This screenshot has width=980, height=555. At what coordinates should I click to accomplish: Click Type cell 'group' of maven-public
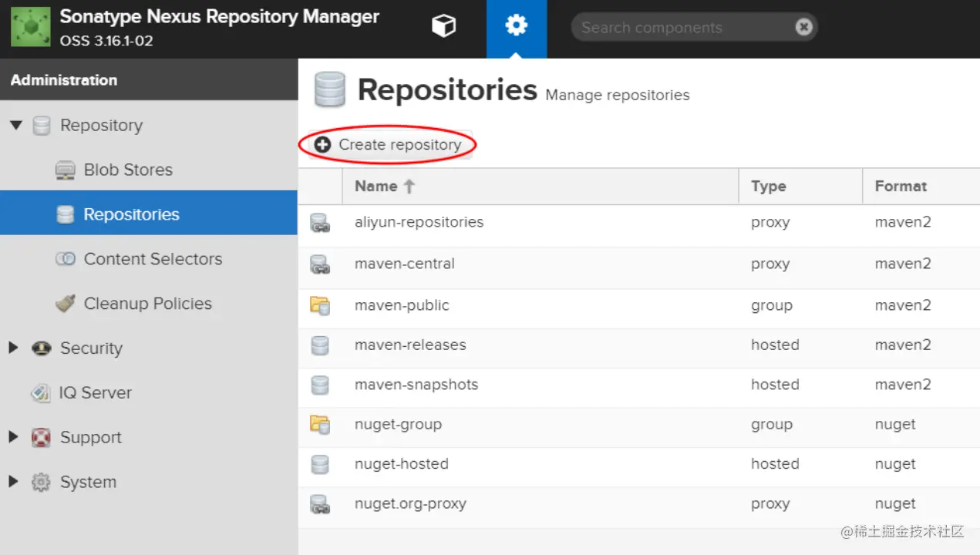coord(772,305)
